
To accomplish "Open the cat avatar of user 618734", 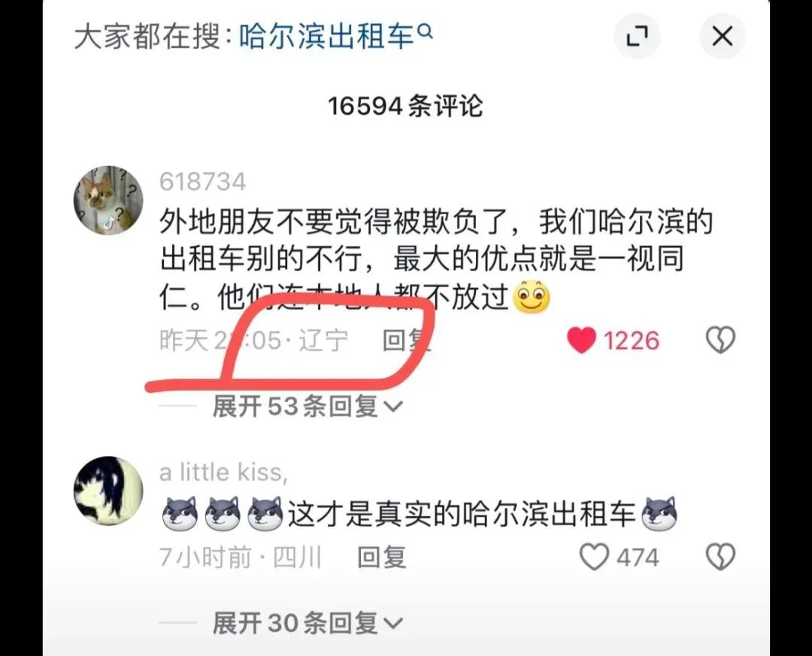I will pyautogui.click(x=108, y=201).
